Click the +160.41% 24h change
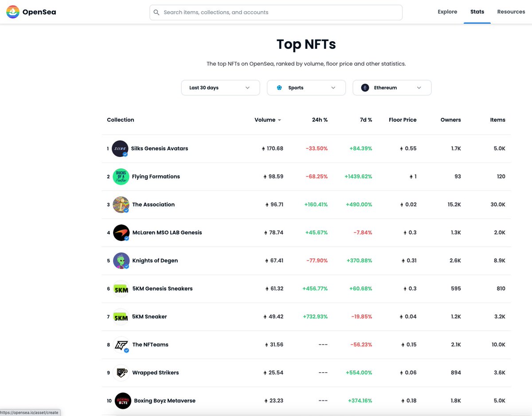Viewport: 532px width, 416px height. tap(316, 204)
